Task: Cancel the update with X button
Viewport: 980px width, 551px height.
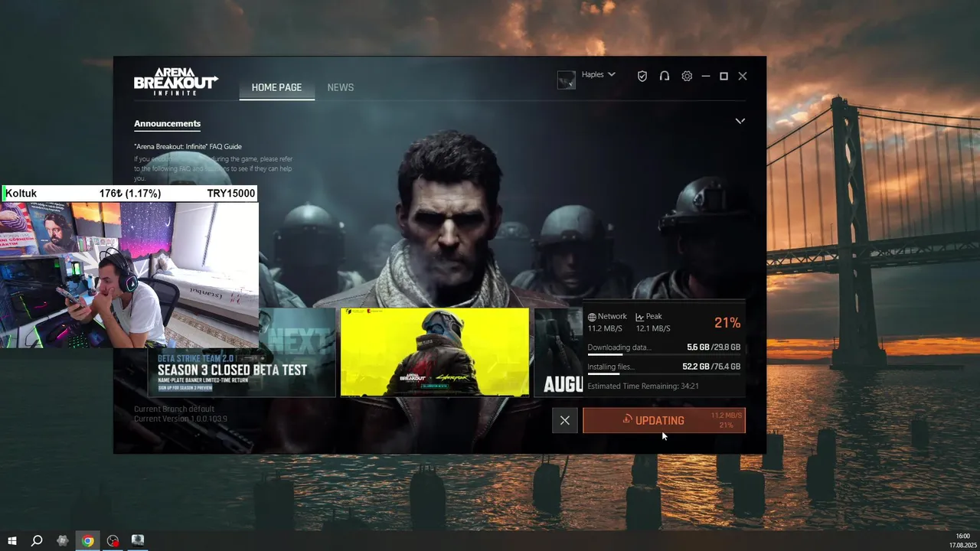Action: pos(564,420)
